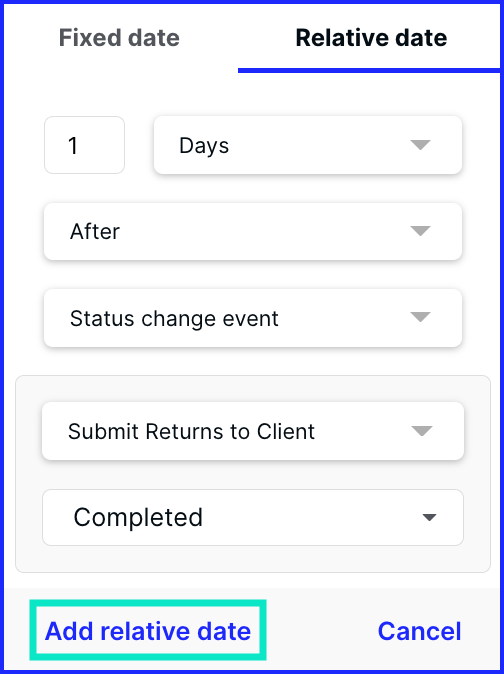504x674 pixels.
Task: Click the Submit Returns to Client label text
Action: [x=191, y=431]
